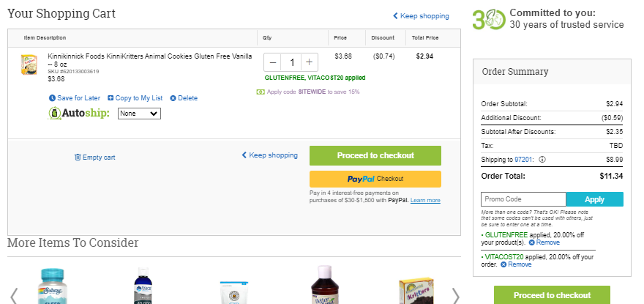Increase item quantity with plus button
The width and height of the screenshot is (644, 304).
point(310,62)
